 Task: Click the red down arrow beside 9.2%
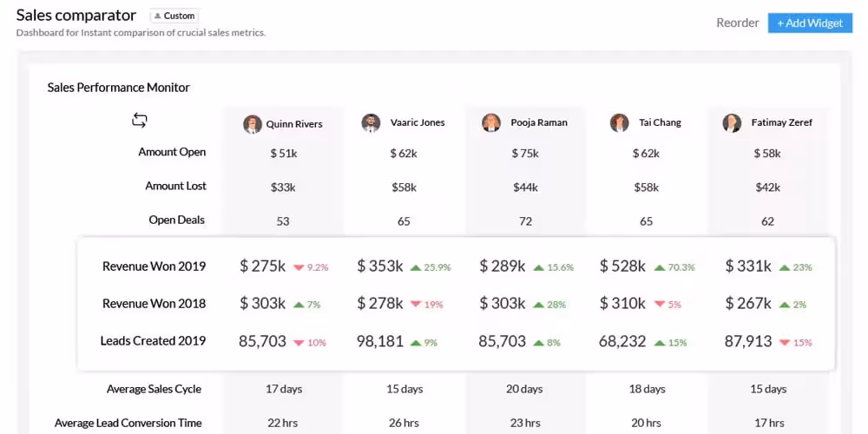coord(299,267)
